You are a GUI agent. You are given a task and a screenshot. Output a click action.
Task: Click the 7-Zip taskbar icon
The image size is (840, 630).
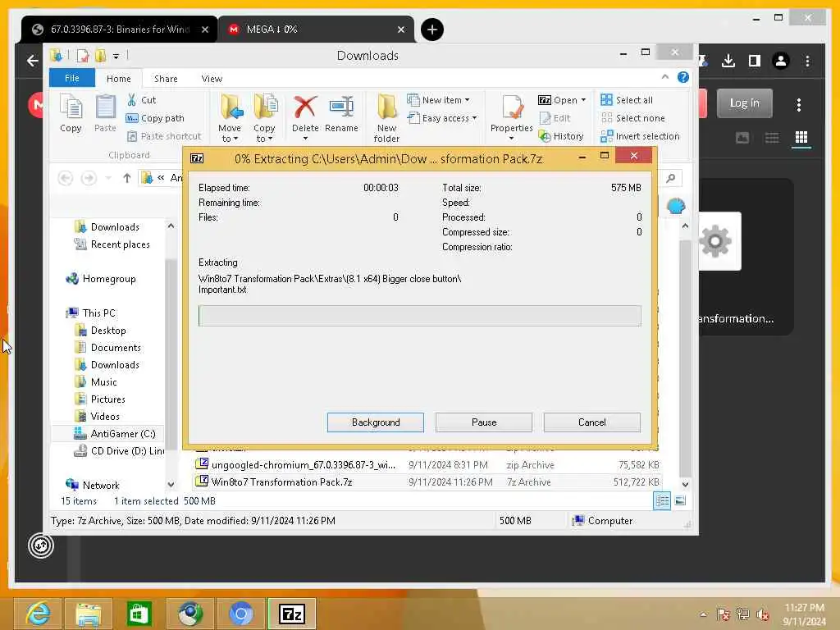(x=292, y=614)
